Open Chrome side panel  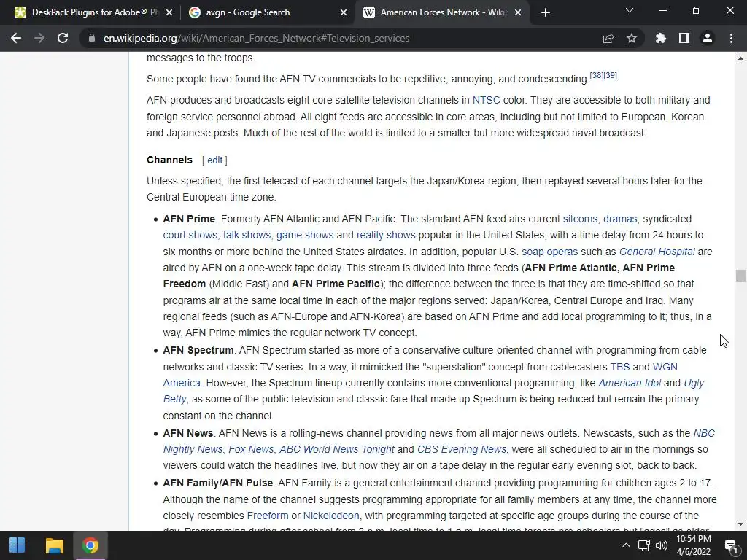pyautogui.click(x=684, y=38)
